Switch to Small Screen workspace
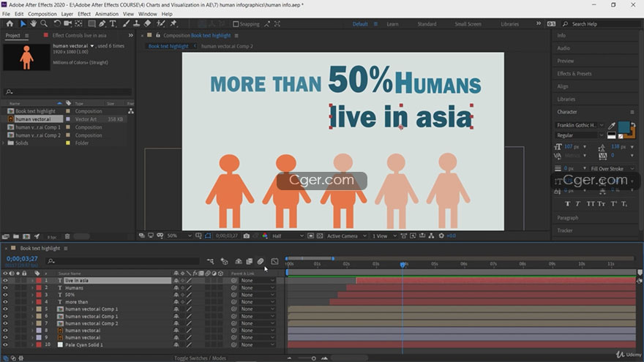The image size is (644, 362). click(x=468, y=24)
